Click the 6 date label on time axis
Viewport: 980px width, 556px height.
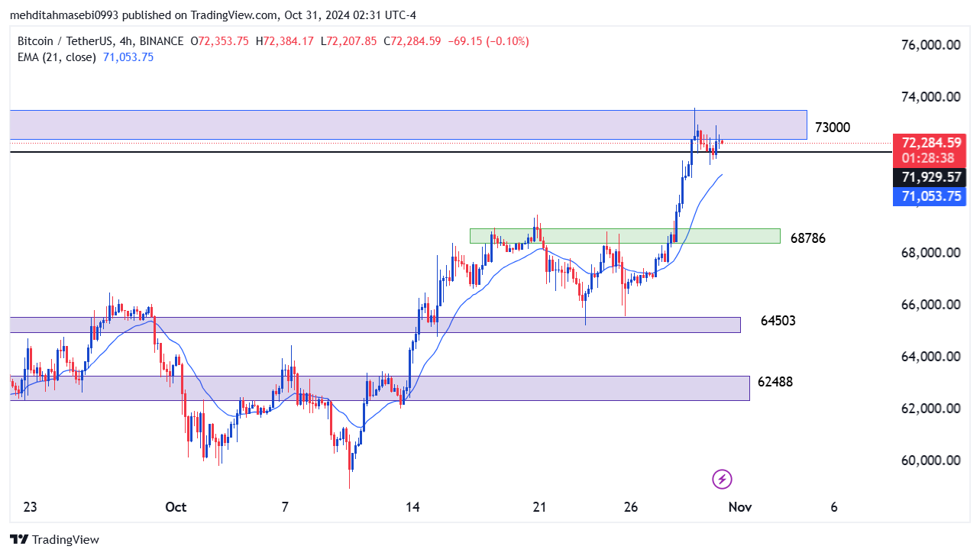[834, 507]
